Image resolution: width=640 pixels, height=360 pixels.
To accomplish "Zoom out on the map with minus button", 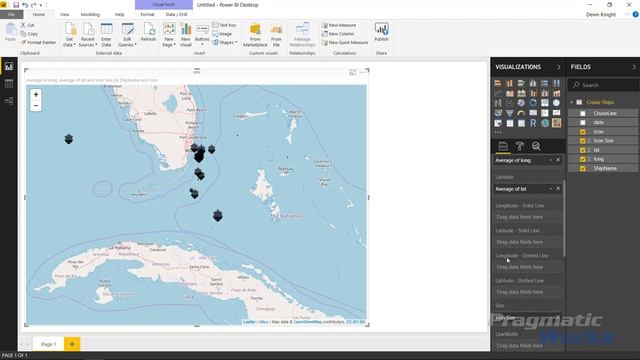I will (36, 106).
